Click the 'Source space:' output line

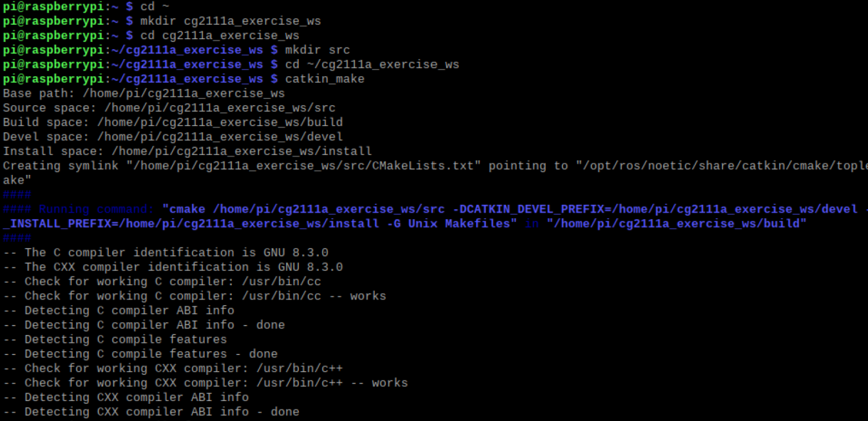coord(169,108)
